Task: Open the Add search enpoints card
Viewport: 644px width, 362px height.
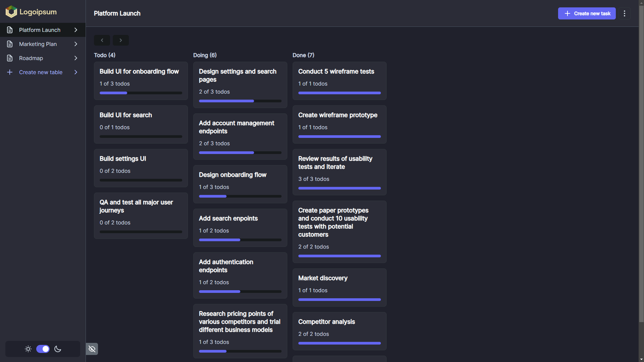Action: pyautogui.click(x=240, y=228)
